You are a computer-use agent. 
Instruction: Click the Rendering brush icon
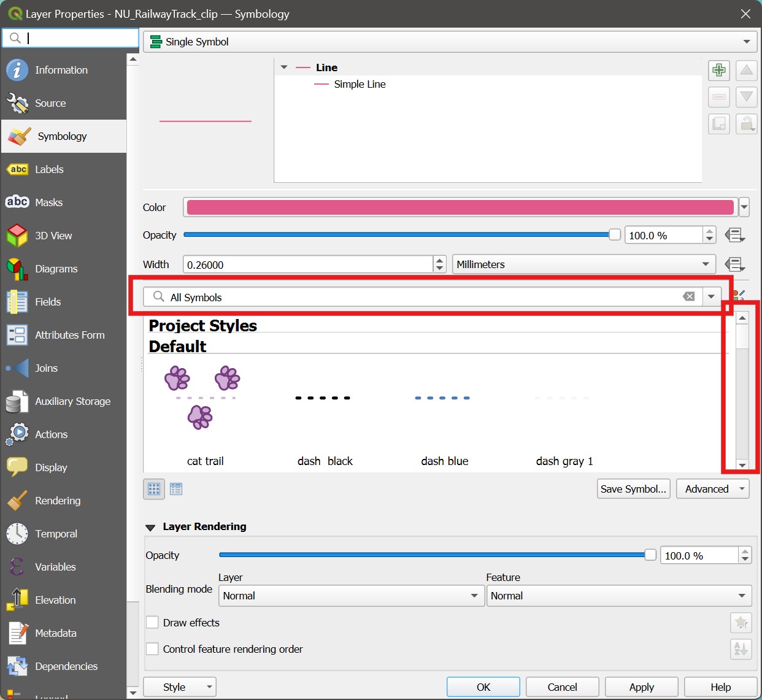(x=17, y=501)
